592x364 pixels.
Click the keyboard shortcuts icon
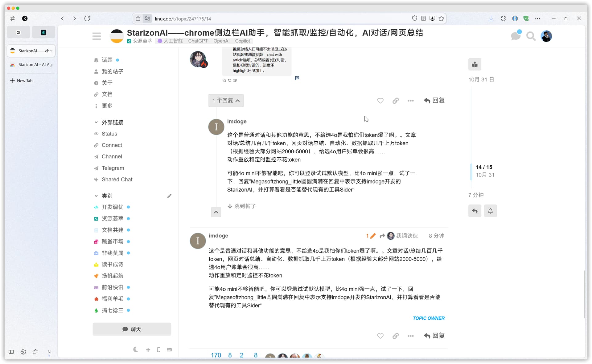click(x=169, y=350)
